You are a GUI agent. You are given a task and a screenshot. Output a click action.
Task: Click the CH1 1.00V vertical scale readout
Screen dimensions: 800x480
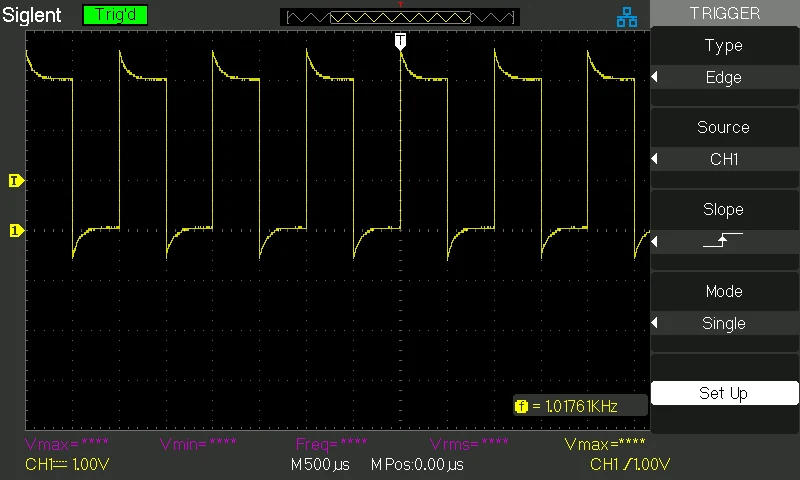[67, 465]
